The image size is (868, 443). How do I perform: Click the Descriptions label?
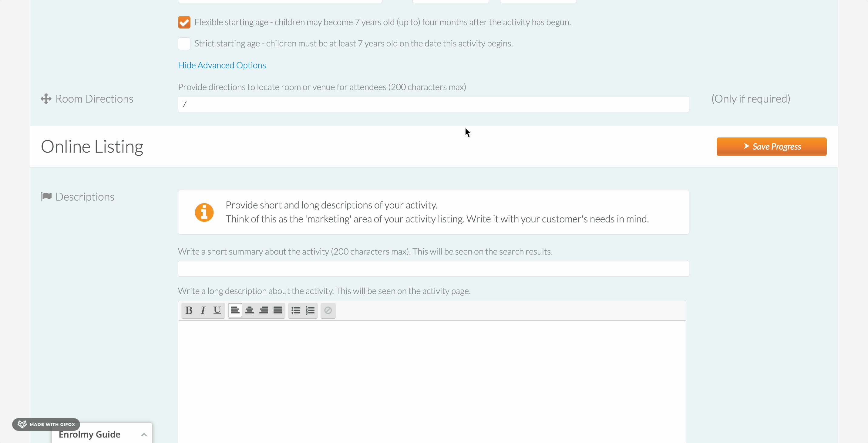click(x=85, y=197)
